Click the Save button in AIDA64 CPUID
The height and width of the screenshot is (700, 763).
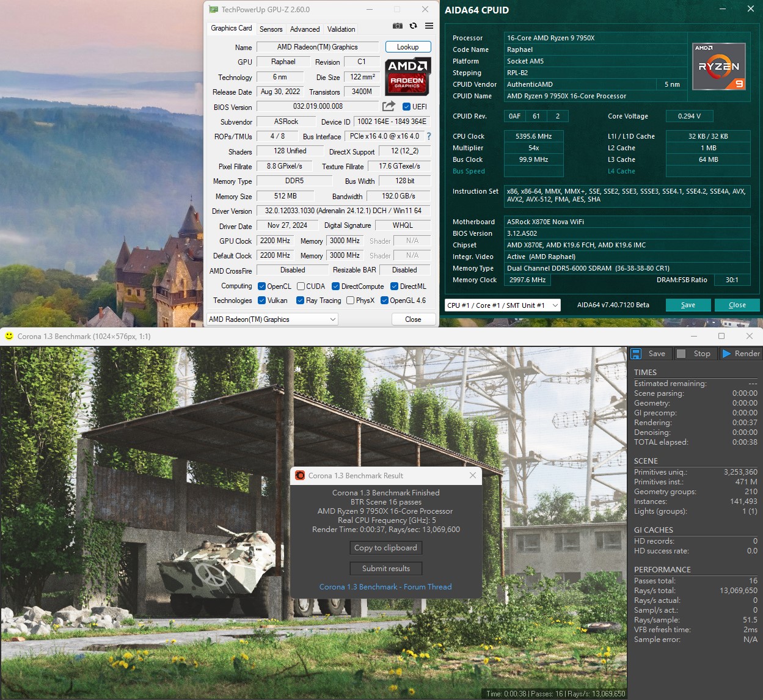click(688, 305)
